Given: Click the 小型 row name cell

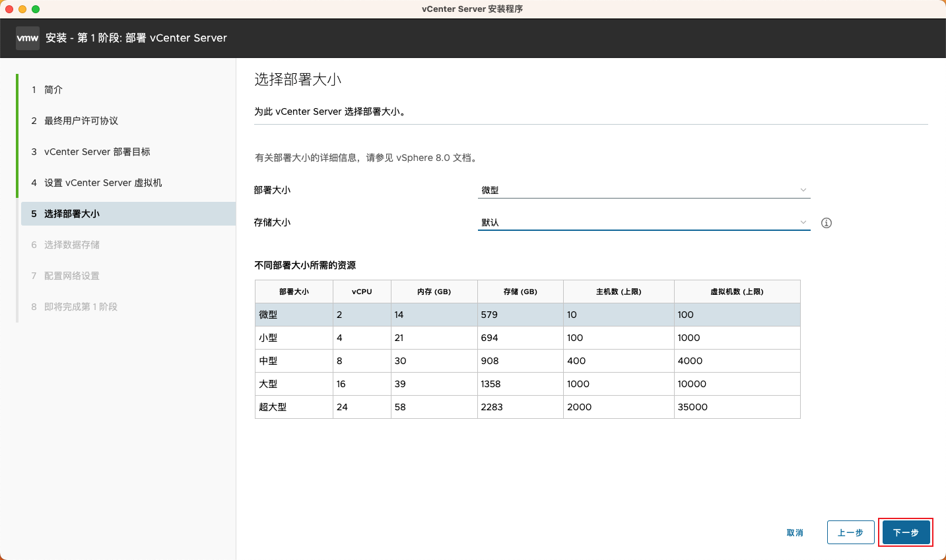Looking at the screenshot, I should (x=294, y=338).
